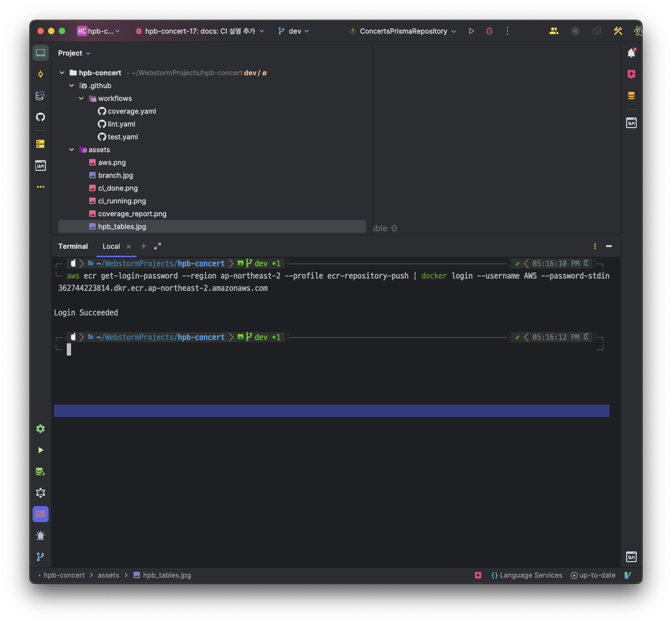This screenshot has height=623, width=672.
Task: Debug ConcertsPrismaRepository configuration
Action: 489,31
